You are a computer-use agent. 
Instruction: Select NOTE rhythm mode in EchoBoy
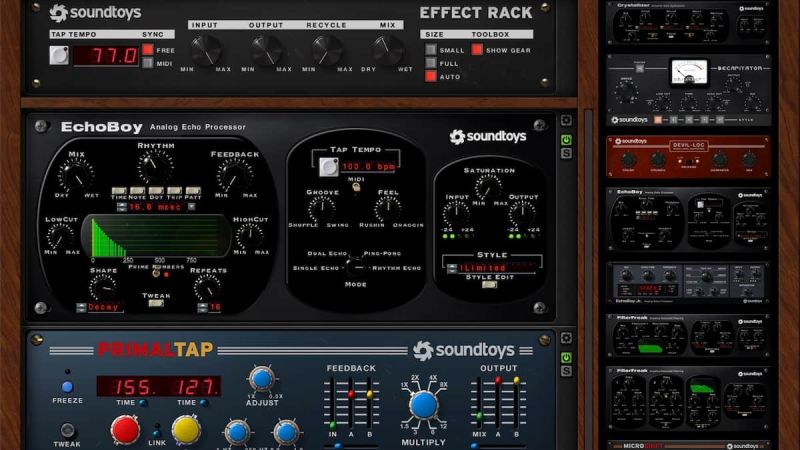(x=137, y=192)
